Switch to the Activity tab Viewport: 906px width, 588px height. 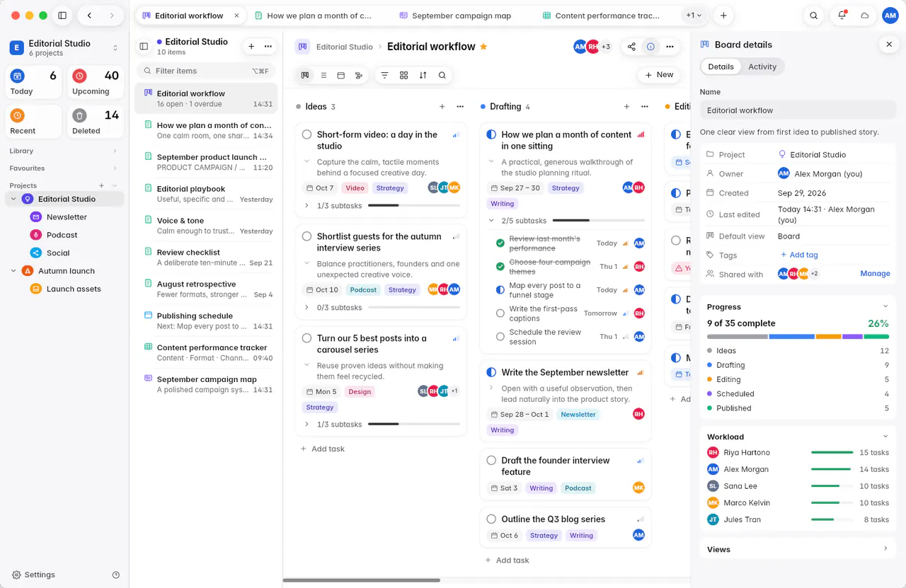pyautogui.click(x=762, y=67)
